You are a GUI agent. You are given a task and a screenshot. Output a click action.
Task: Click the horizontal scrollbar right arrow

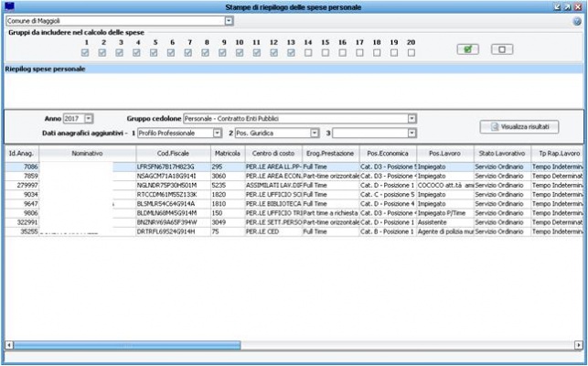[578, 346]
